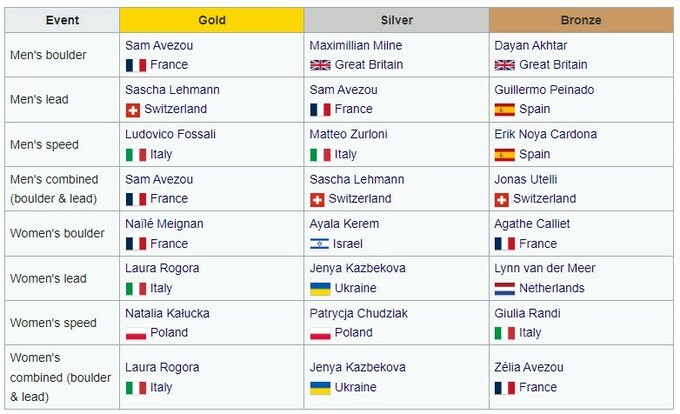Image resolution: width=680 pixels, height=414 pixels.
Task: Click the Spanish flag under Guillermo Peinado
Action: coord(504,109)
